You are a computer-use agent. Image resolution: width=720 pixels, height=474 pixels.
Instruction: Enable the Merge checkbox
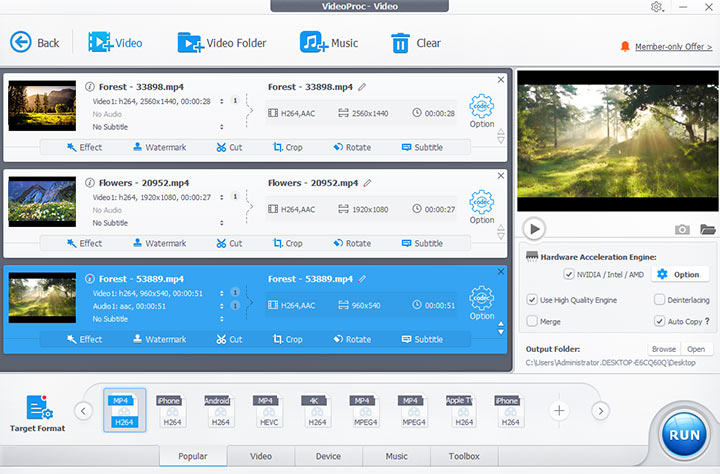pyautogui.click(x=532, y=321)
